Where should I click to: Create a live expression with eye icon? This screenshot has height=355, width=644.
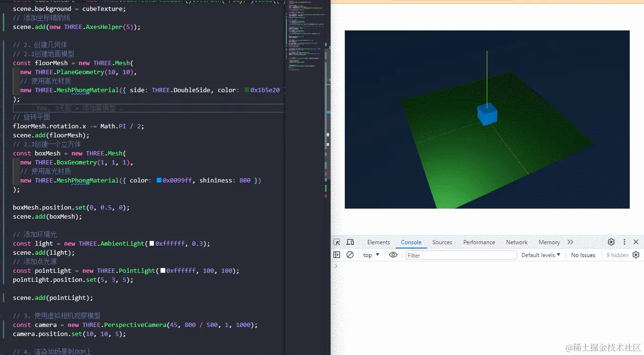click(393, 255)
